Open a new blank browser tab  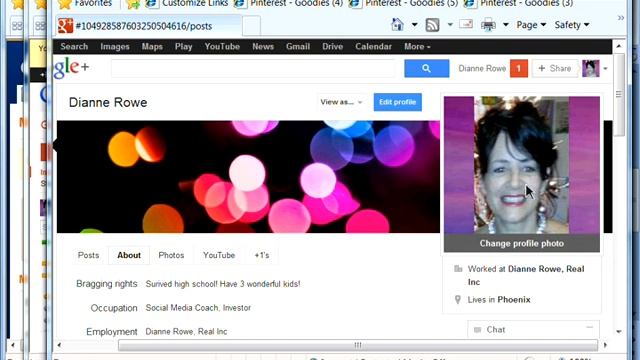point(251,27)
